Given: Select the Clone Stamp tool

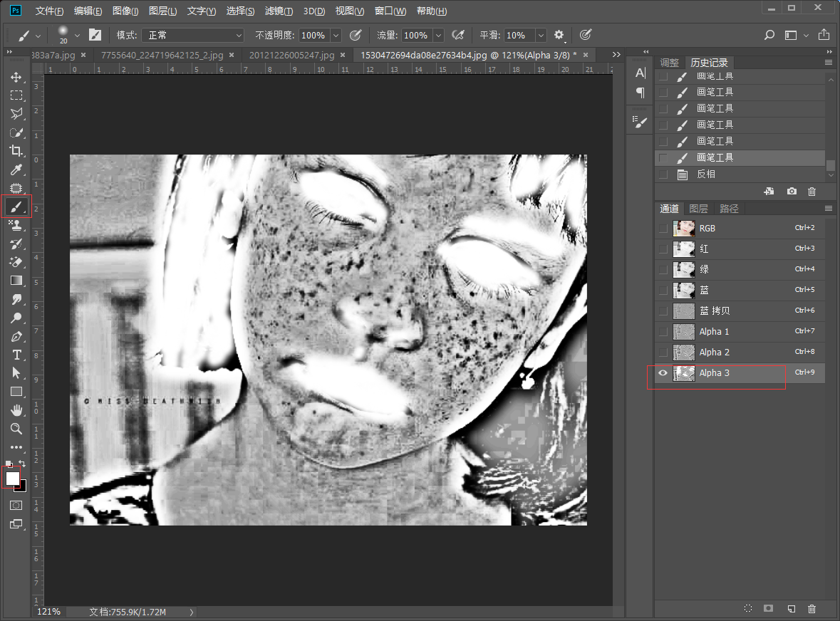Looking at the screenshot, I should tap(16, 225).
